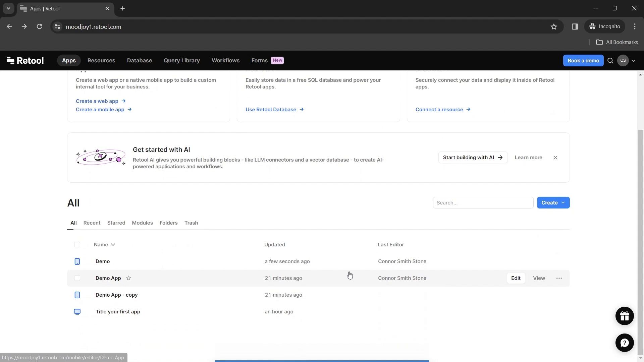644x362 pixels.
Task: Click the Edit button on Demo App
Action: [x=516, y=278]
